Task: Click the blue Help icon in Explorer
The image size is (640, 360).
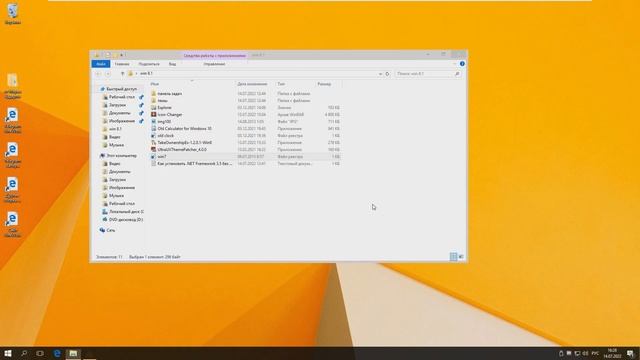Action: click(x=462, y=64)
